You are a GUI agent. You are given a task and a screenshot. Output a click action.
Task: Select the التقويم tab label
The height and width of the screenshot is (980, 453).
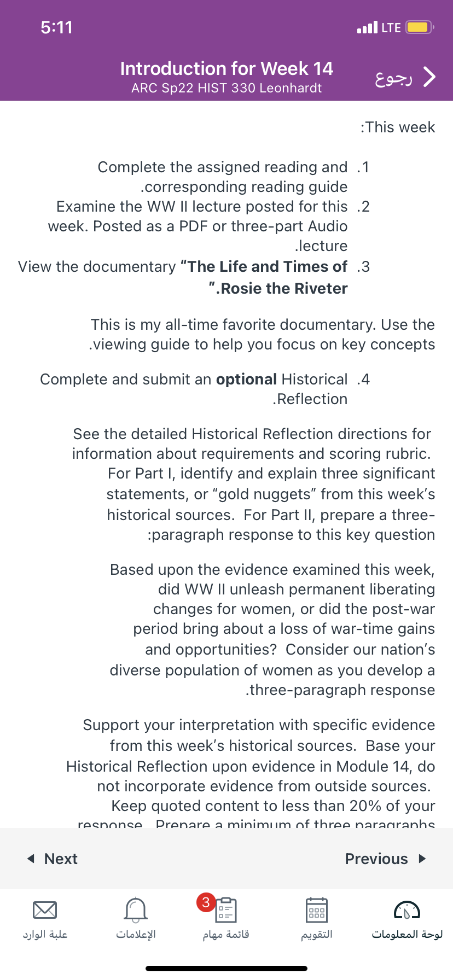(317, 934)
